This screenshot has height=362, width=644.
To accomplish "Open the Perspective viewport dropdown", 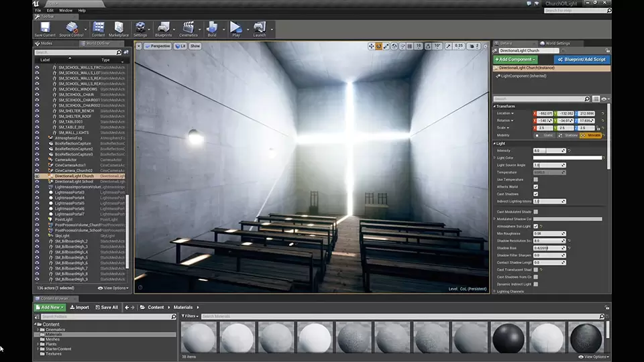I will (158, 46).
